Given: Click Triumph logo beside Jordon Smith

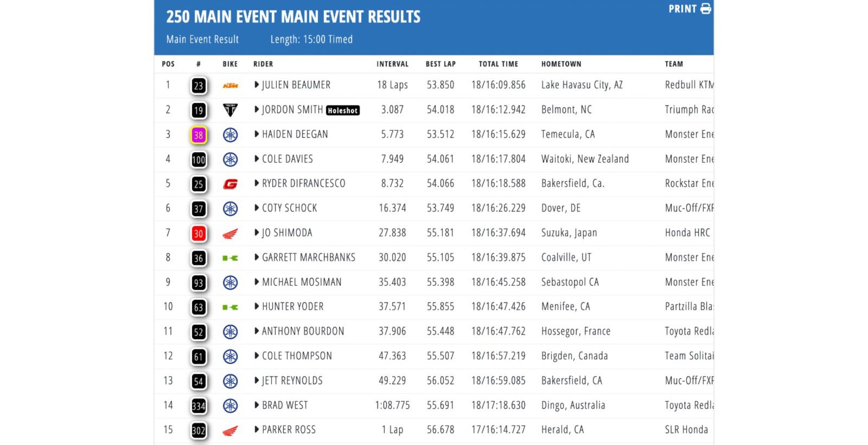Looking at the screenshot, I should click(230, 110).
